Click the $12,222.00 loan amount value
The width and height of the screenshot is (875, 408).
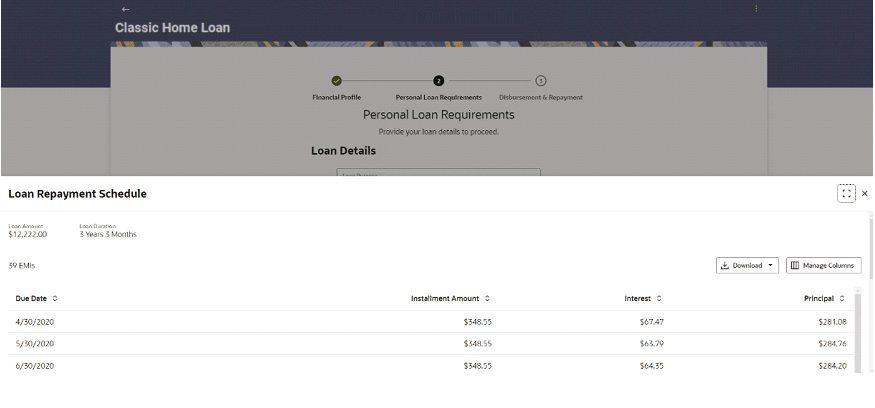(28, 234)
